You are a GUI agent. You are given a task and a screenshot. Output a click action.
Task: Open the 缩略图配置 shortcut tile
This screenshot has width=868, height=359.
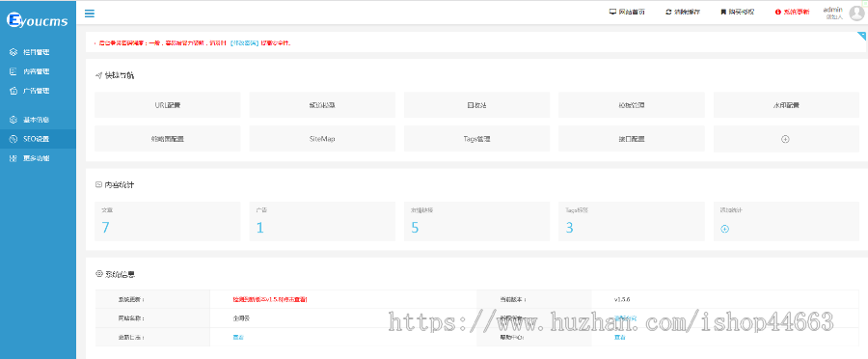click(167, 139)
